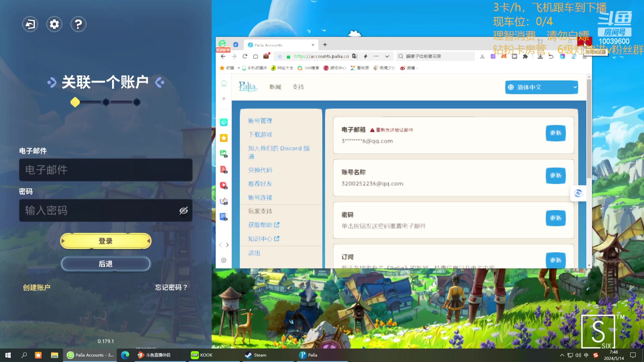Click the browser search box

pyautogui.click(x=435, y=56)
